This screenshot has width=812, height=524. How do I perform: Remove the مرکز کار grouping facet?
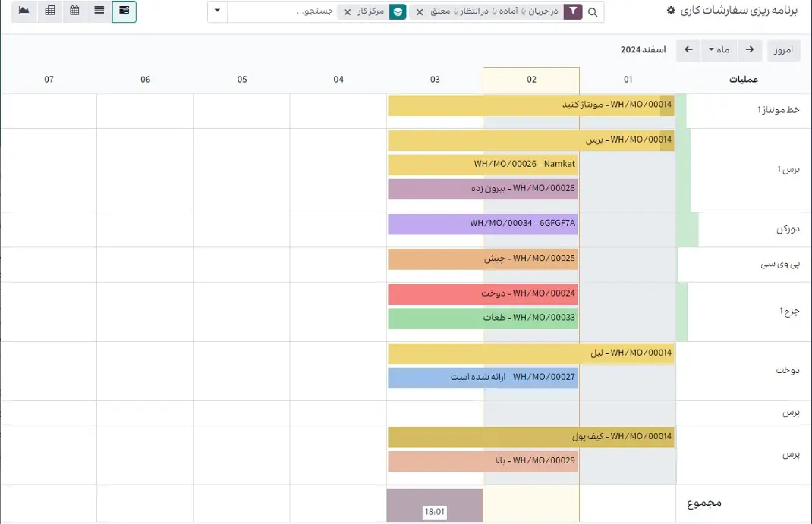coord(348,12)
